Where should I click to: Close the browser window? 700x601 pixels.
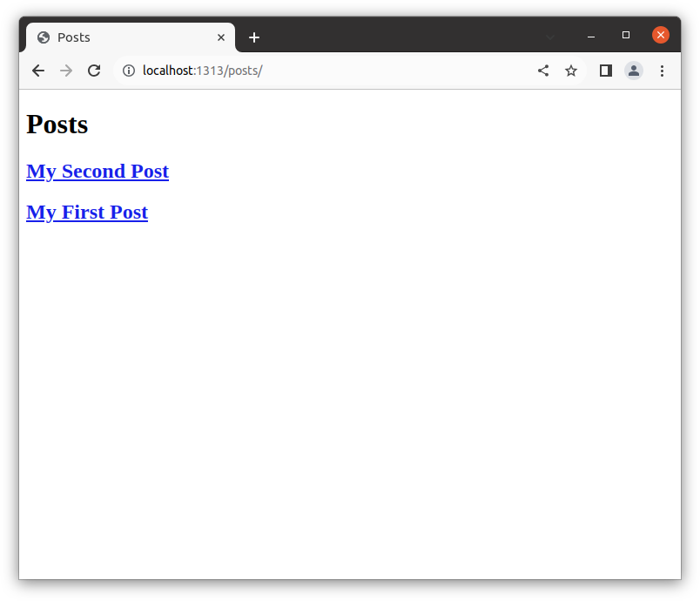click(x=661, y=35)
